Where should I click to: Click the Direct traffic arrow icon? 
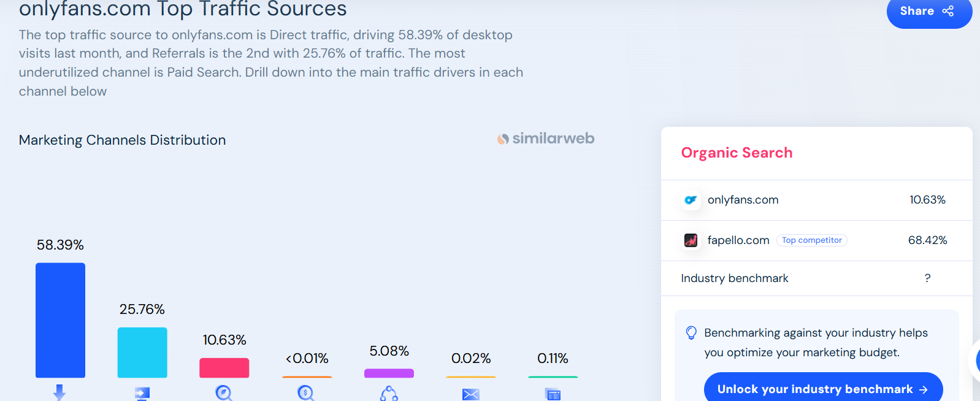(59, 392)
